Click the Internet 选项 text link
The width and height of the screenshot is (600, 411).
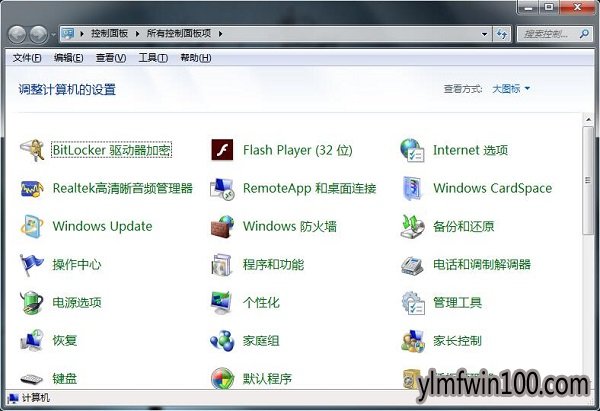click(470, 150)
